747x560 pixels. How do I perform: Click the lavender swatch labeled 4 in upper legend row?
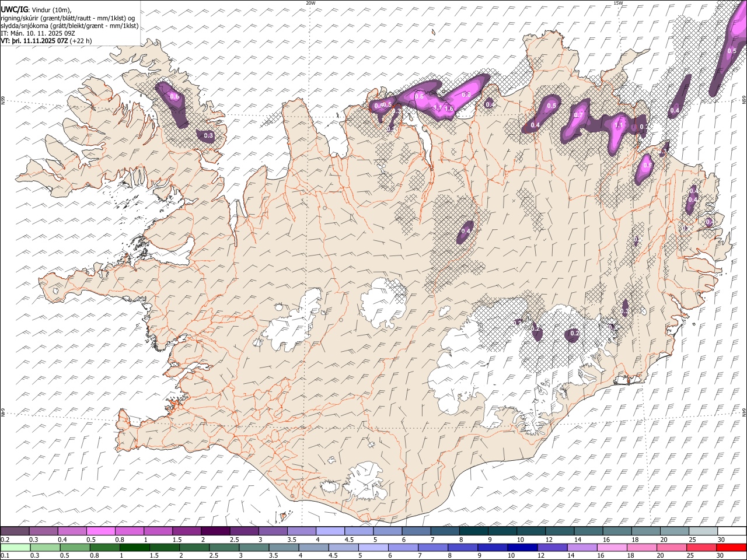coord(330,531)
